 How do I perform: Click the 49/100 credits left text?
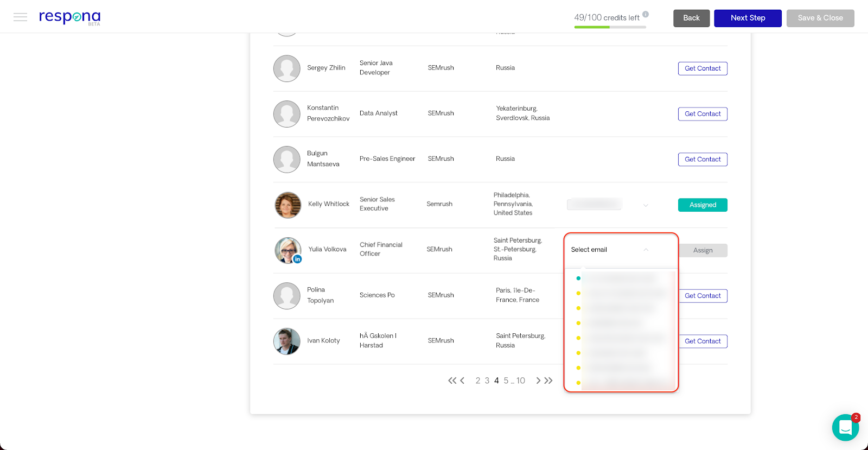607,17
